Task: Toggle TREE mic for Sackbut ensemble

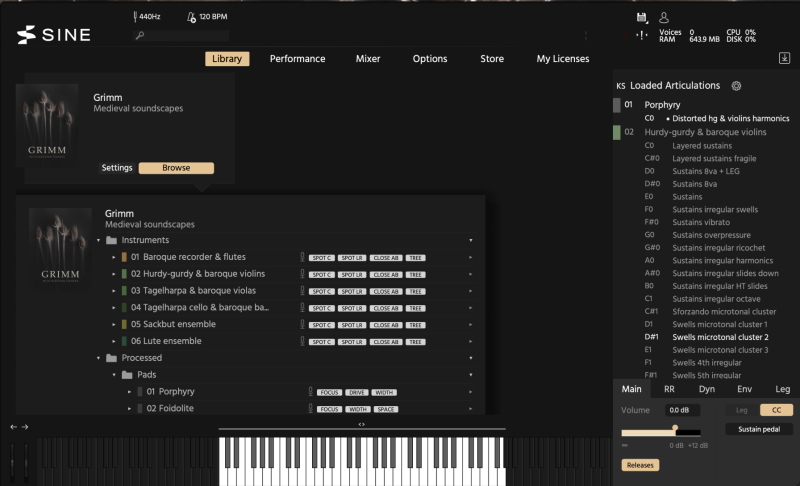Action: 415,325
